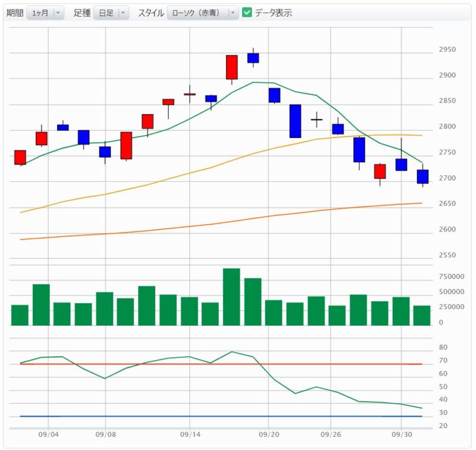476x450 pixels.
Task: Open the 足種 日足 dropdown
Action: coord(111,12)
